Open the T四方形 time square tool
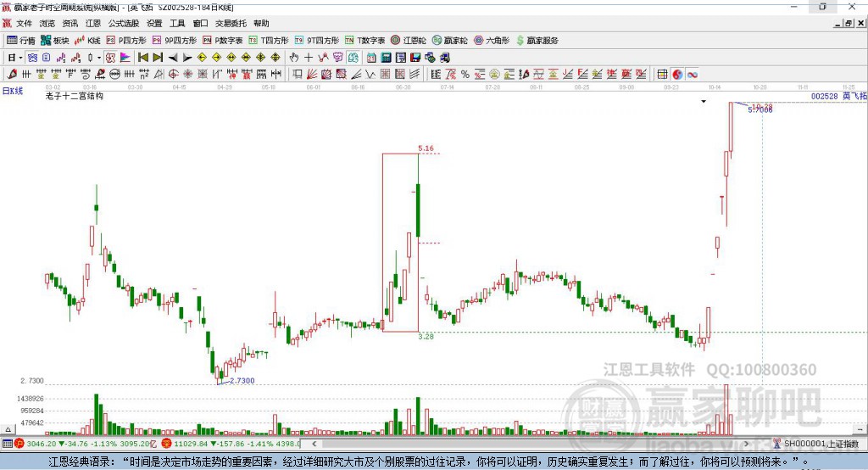Image resolution: width=868 pixels, height=470 pixels. pos(269,41)
